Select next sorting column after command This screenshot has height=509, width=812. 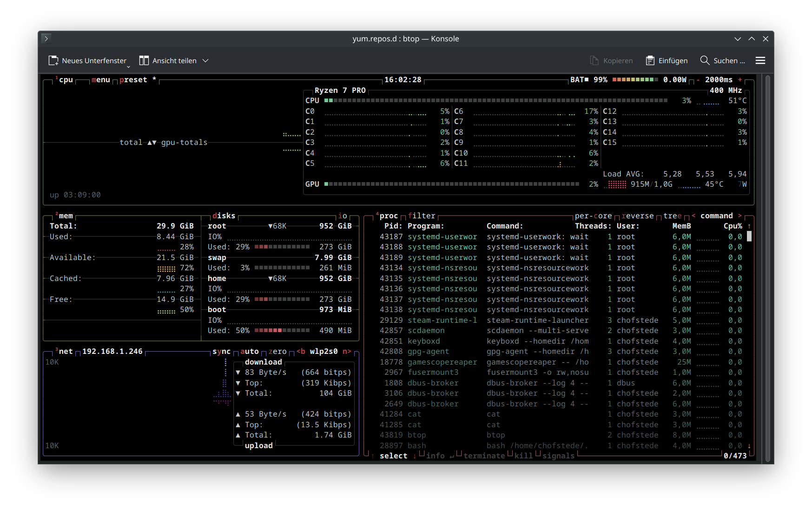740,216
